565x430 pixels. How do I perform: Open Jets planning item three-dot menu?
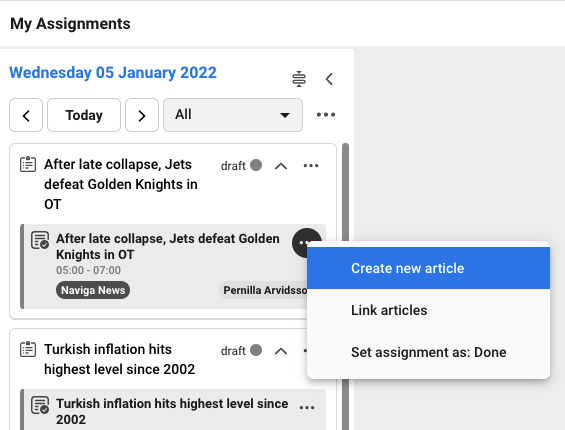click(x=311, y=166)
